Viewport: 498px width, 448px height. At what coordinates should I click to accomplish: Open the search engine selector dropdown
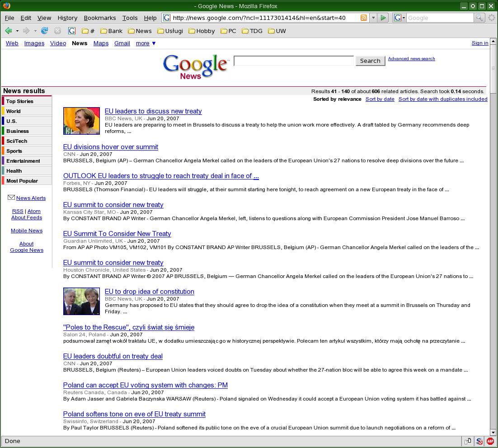(x=399, y=18)
